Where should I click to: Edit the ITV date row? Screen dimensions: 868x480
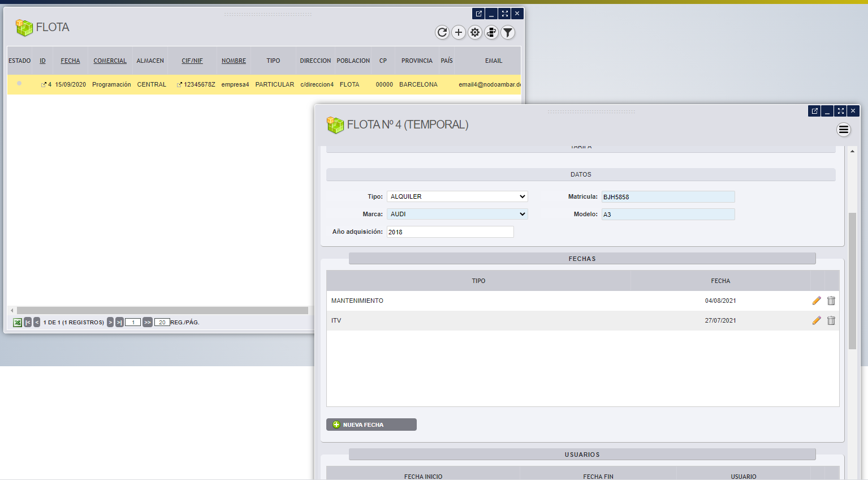pyautogui.click(x=817, y=320)
